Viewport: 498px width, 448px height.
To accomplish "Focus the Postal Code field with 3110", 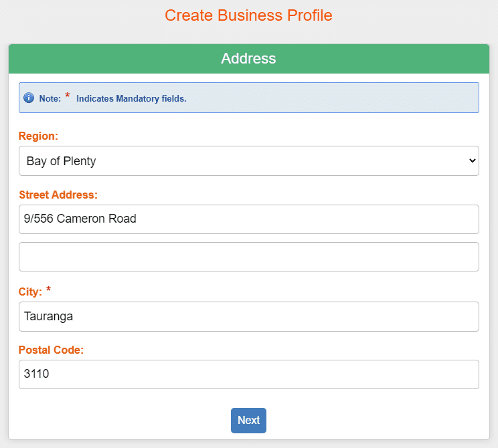I will pyautogui.click(x=249, y=374).
